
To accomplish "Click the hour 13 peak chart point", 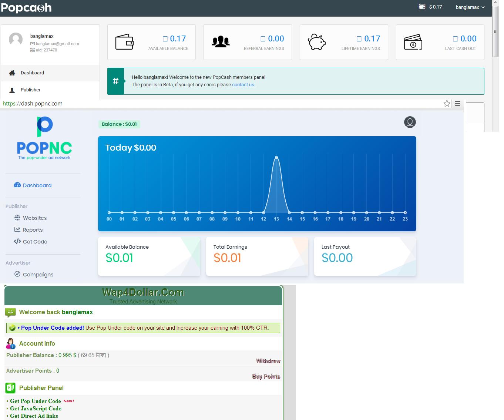I will click(x=276, y=158).
